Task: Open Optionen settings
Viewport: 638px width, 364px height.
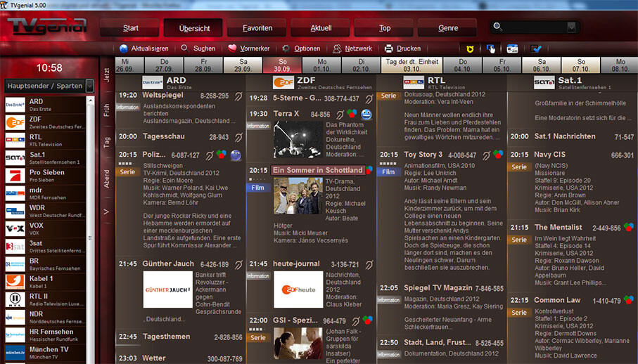Action: pos(301,48)
